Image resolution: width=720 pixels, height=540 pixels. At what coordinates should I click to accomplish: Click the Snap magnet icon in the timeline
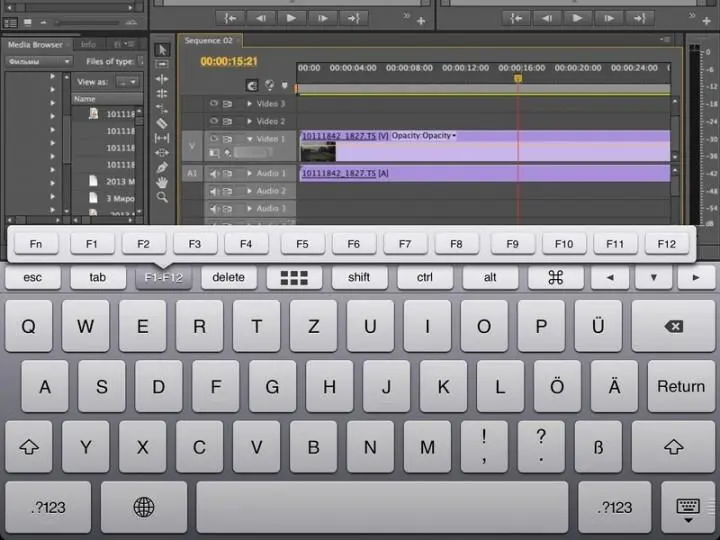(x=252, y=86)
